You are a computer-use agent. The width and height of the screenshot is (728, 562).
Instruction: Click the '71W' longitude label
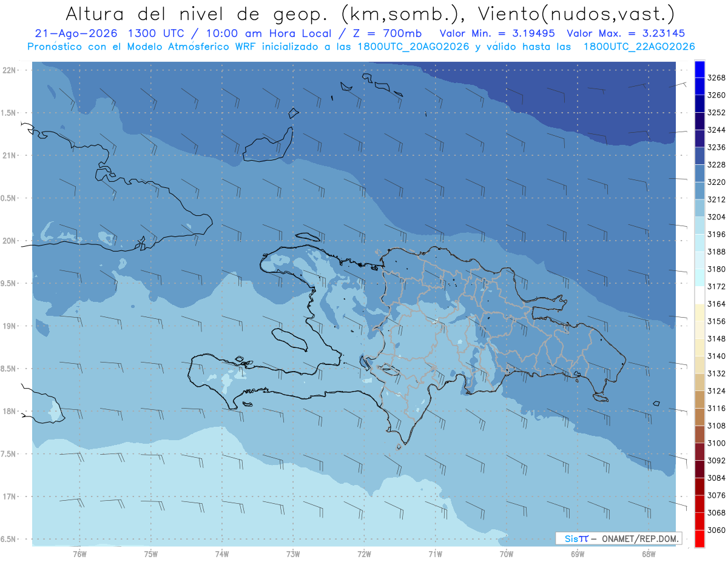coord(435,554)
